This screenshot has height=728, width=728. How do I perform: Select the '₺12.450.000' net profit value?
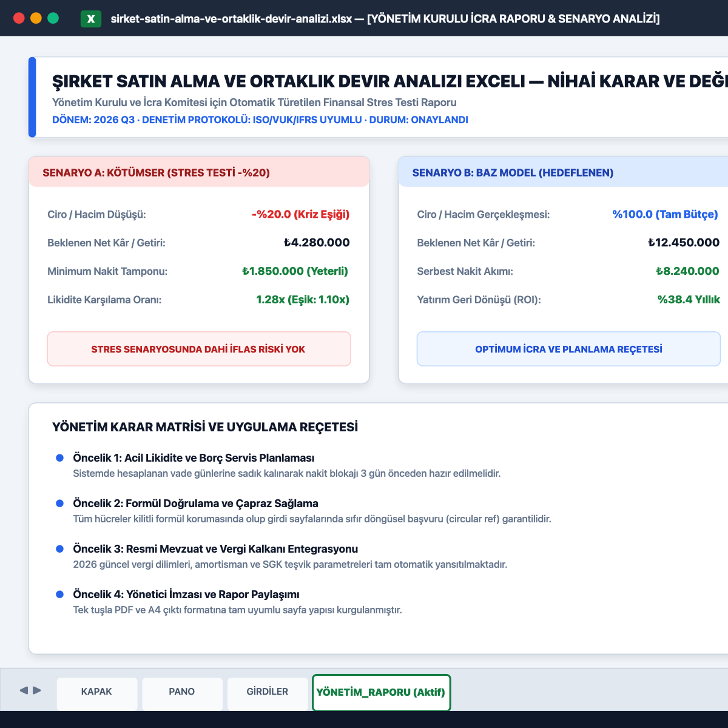[x=684, y=243]
